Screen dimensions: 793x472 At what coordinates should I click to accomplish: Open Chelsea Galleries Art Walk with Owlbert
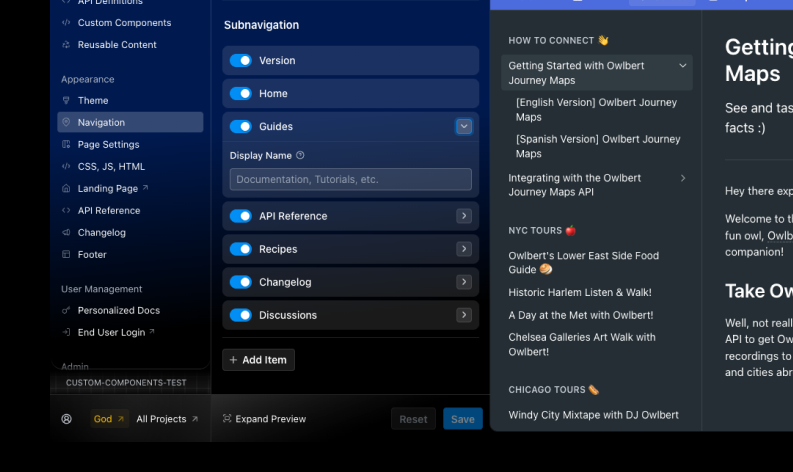[582, 344]
